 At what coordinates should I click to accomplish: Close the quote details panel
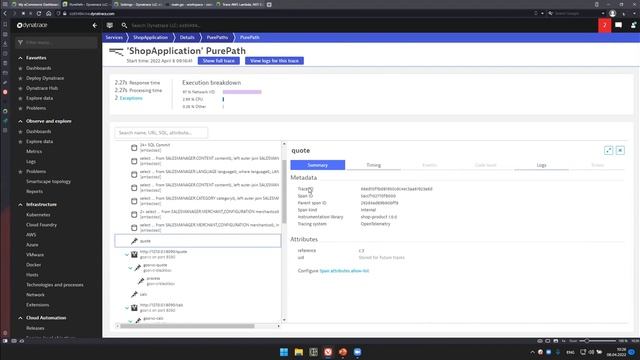tap(620, 150)
